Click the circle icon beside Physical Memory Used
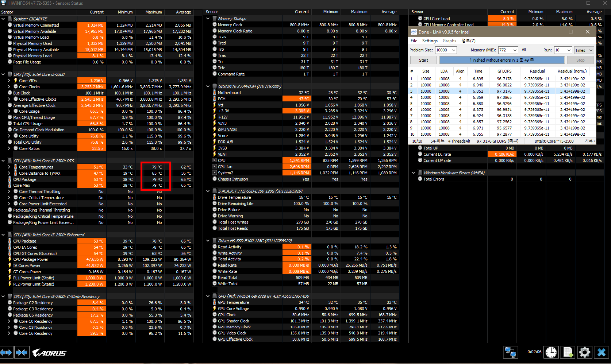The width and height of the screenshot is (611, 364). (10, 43)
